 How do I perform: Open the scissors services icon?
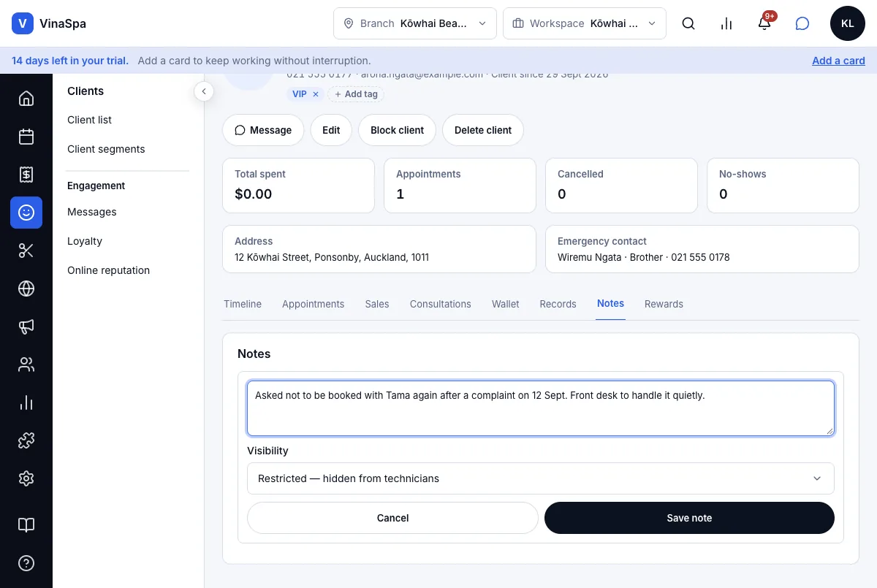tap(26, 251)
